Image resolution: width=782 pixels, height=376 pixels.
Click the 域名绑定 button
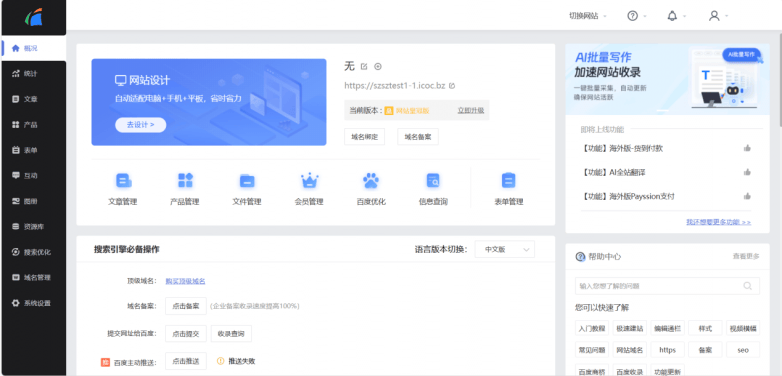365,137
